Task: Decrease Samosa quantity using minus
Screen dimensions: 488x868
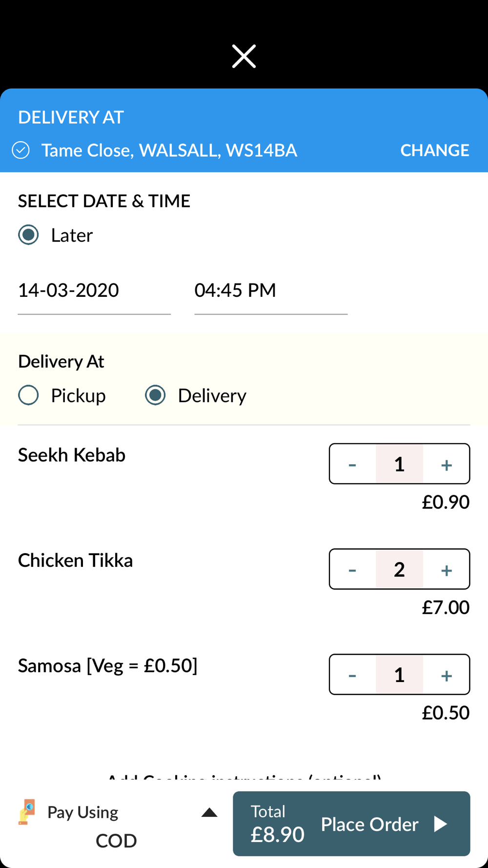Action: coord(352,675)
